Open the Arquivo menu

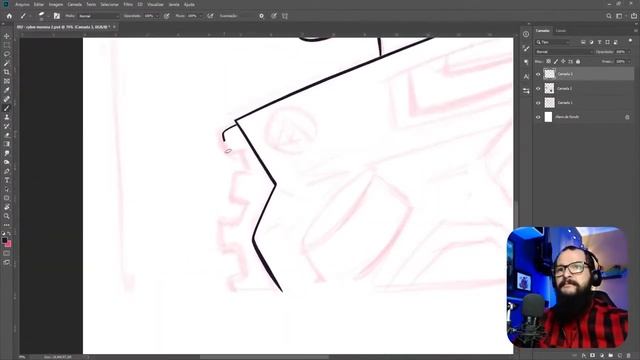[x=22, y=4]
